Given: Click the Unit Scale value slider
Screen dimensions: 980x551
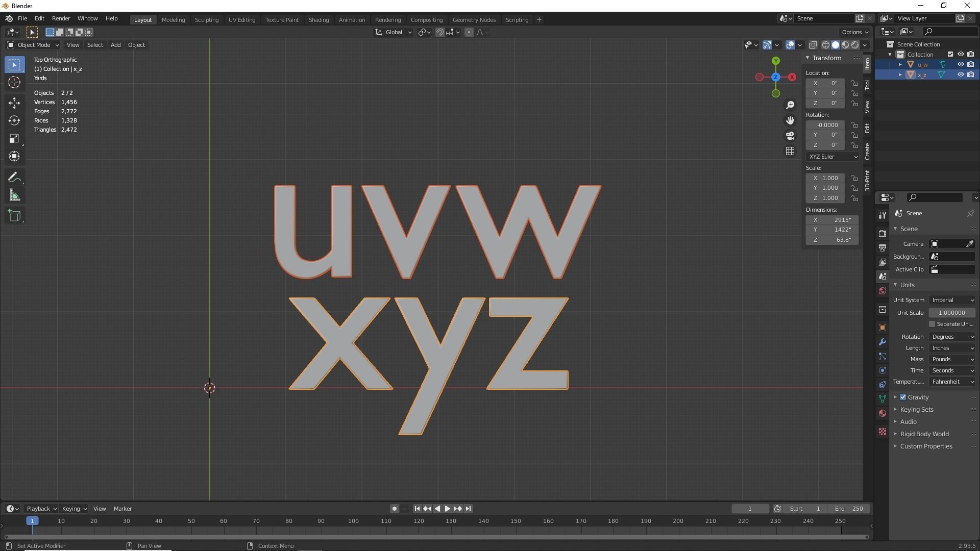Looking at the screenshot, I should (951, 313).
